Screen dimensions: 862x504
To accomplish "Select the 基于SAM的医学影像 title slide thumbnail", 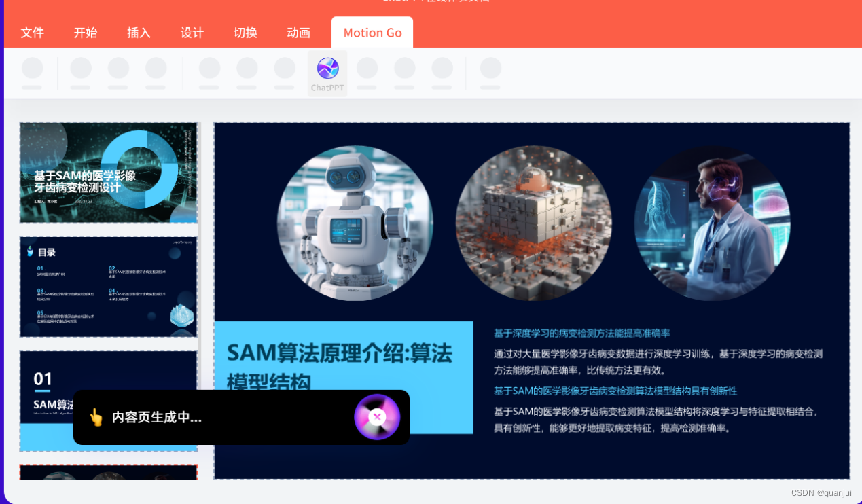I will [109, 173].
